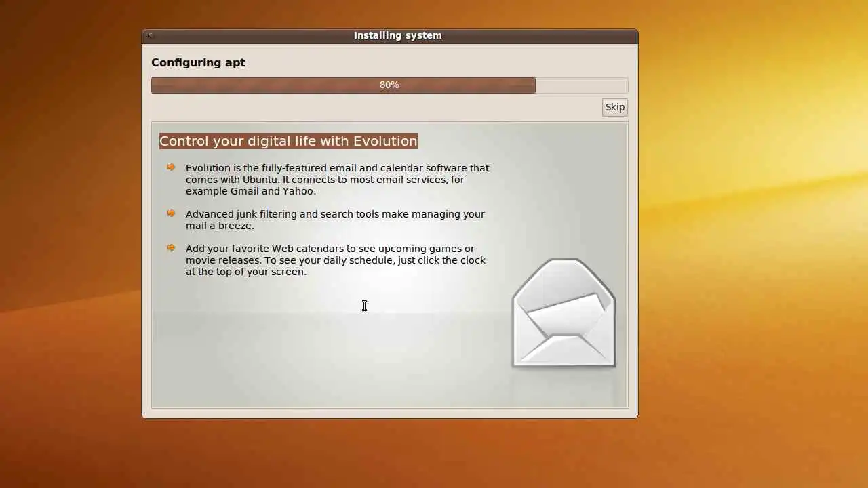Click the paragraph 'Add your favorite Web calendars'
This screenshot has width=868, height=488.
coord(336,260)
